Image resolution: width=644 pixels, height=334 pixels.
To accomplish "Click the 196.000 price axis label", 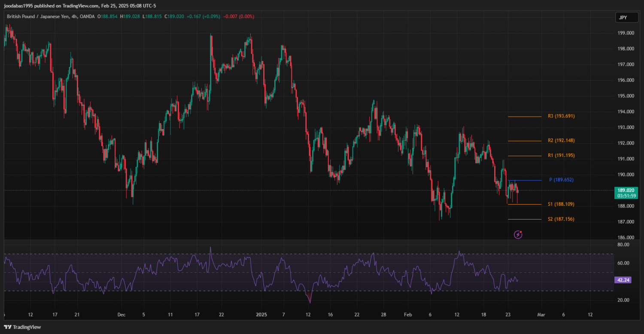I will [626, 80].
